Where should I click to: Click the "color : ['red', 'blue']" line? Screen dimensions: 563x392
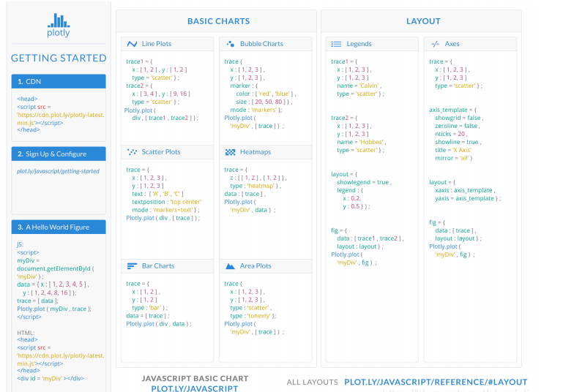coord(266,94)
